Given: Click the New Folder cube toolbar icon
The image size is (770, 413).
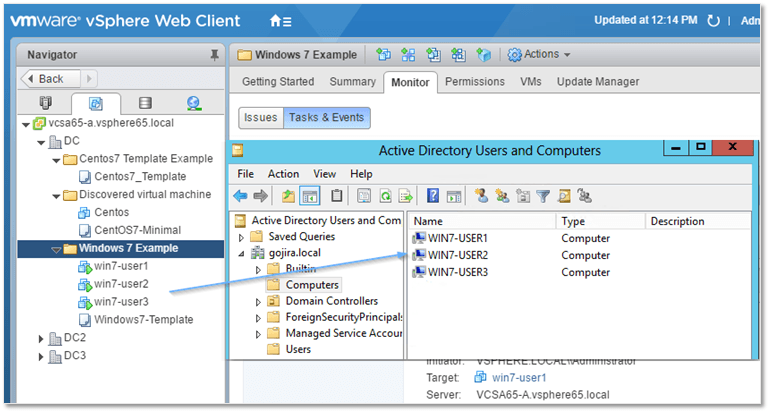Looking at the screenshot, I should pos(484,55).
